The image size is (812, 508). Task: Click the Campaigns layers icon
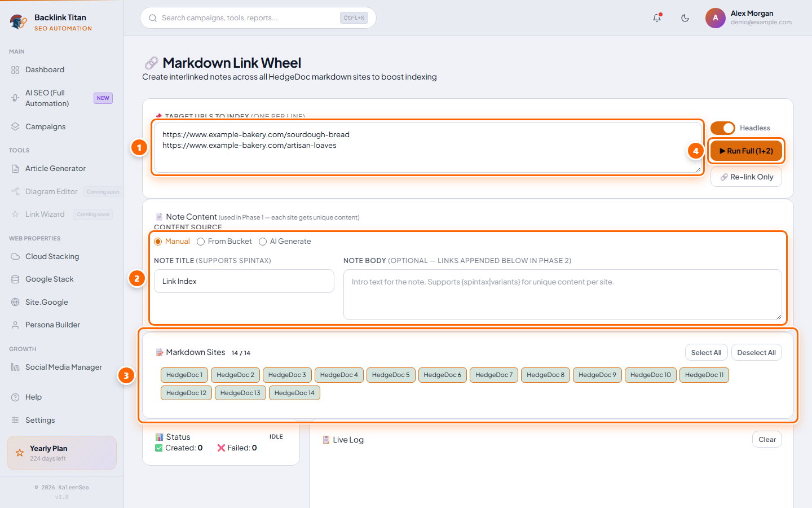15,126
